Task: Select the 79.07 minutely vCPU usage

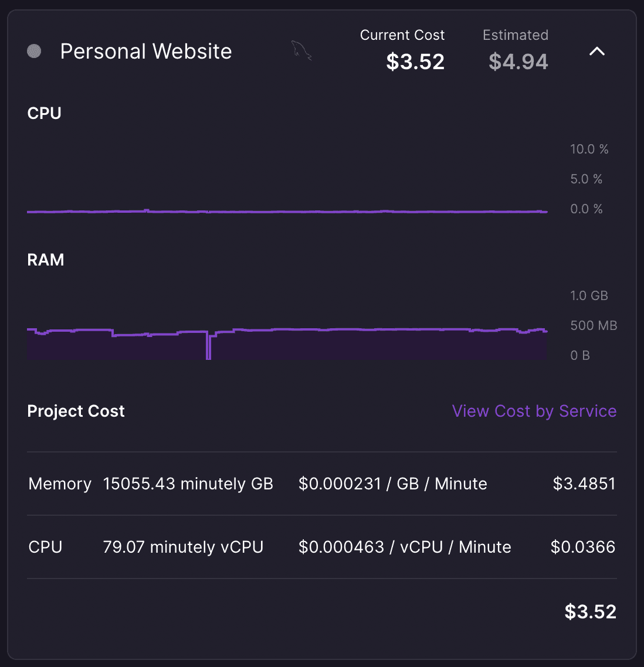Action: [x=183, y=547]
